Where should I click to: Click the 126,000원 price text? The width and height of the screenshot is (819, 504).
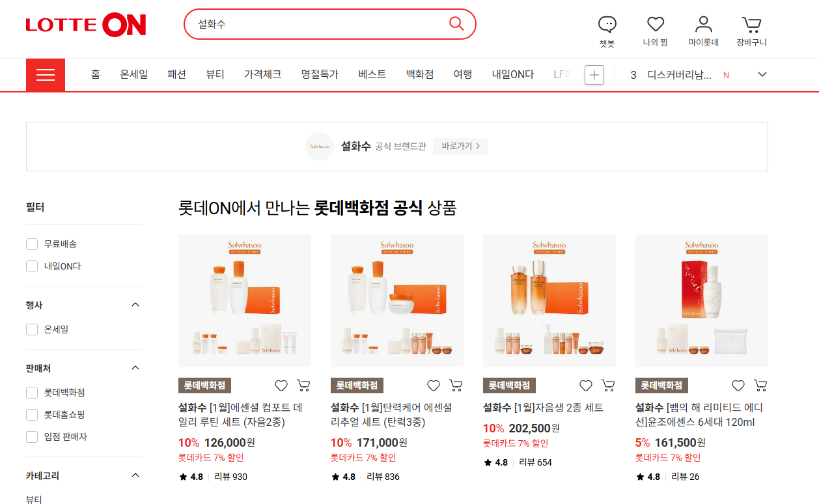coord(229,443)
